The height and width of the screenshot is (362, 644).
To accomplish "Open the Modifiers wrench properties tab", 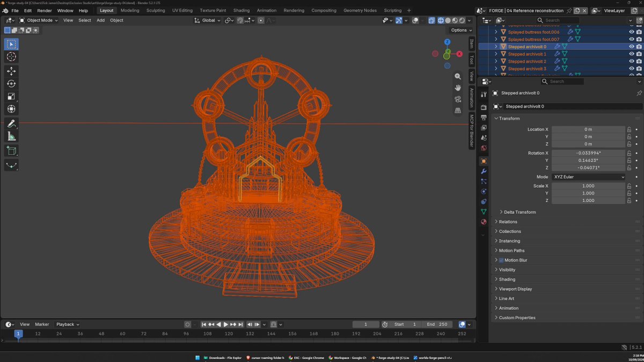I will click(x=484, y=171).
